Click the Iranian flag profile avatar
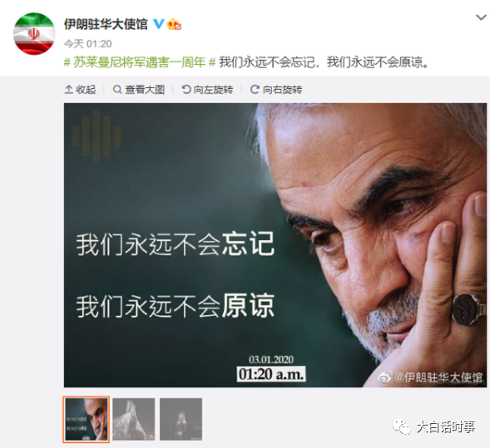490x448 pixels. click(34, 34)
